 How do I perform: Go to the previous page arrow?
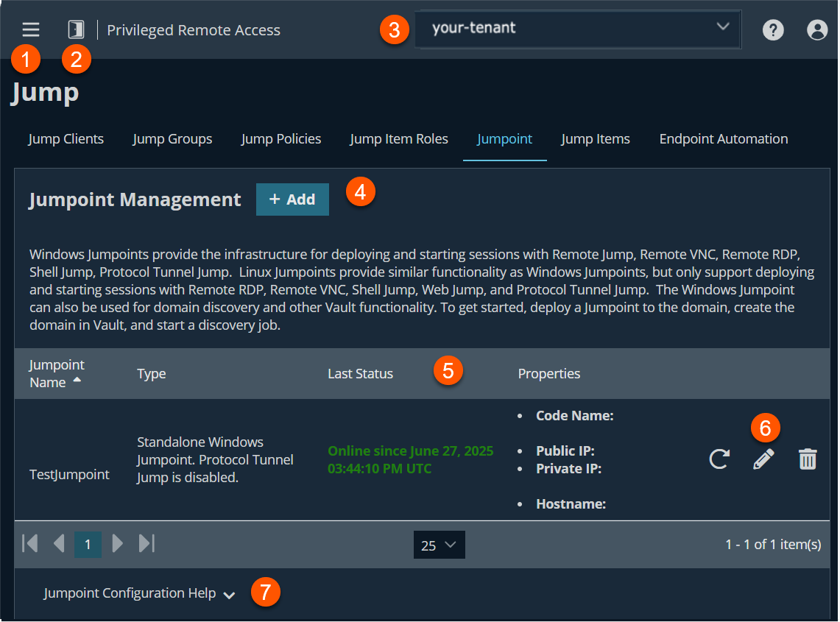click(59, 543)
